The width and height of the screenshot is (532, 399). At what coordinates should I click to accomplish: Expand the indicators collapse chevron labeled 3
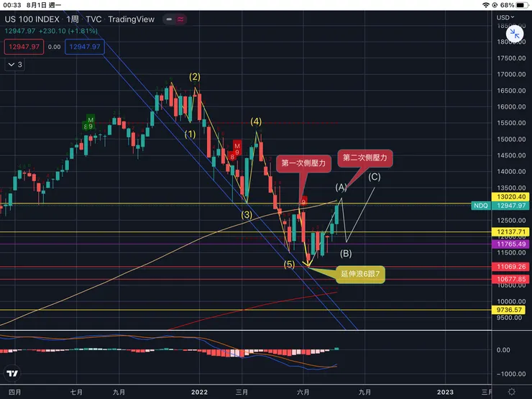[x=15, y=65]
